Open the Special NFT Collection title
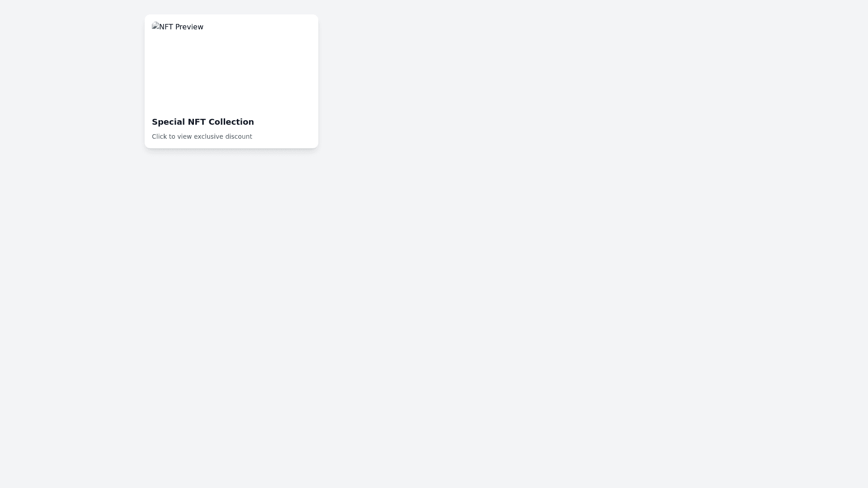The width and height of the screenshot is (868, 488). coord(203,122)
